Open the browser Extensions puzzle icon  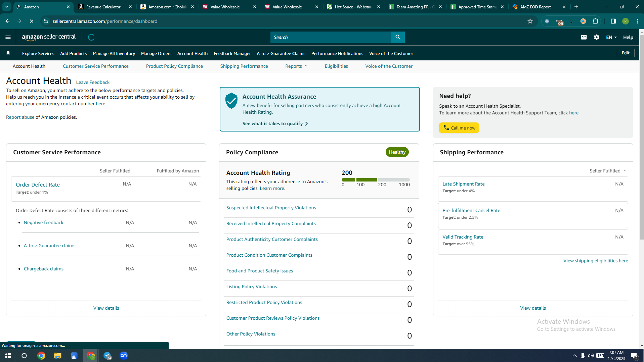point(596,21)
